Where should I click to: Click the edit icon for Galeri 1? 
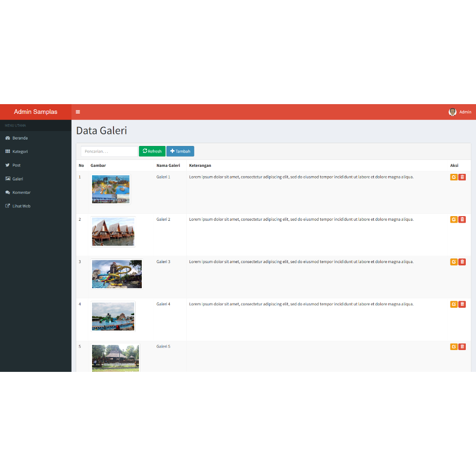[x=454, y=177]
